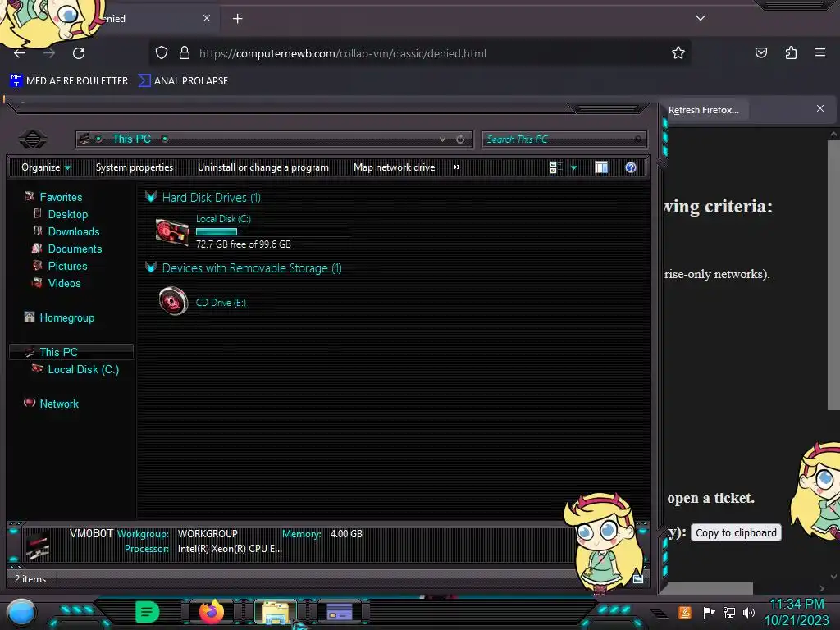Click the Search This PC box
The width and height of the screenshot is (840, 630).
[x=564, y=139]
